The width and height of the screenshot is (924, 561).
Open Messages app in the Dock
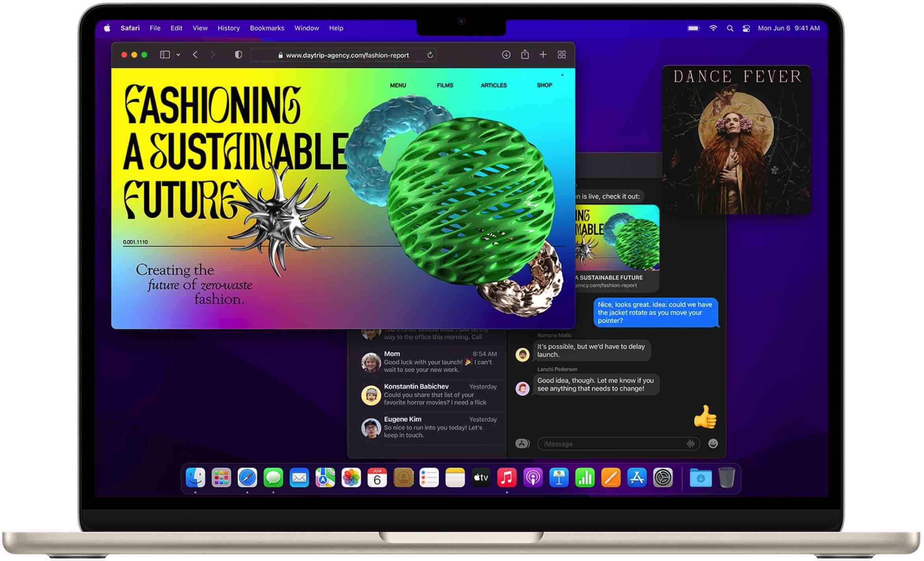273,478
